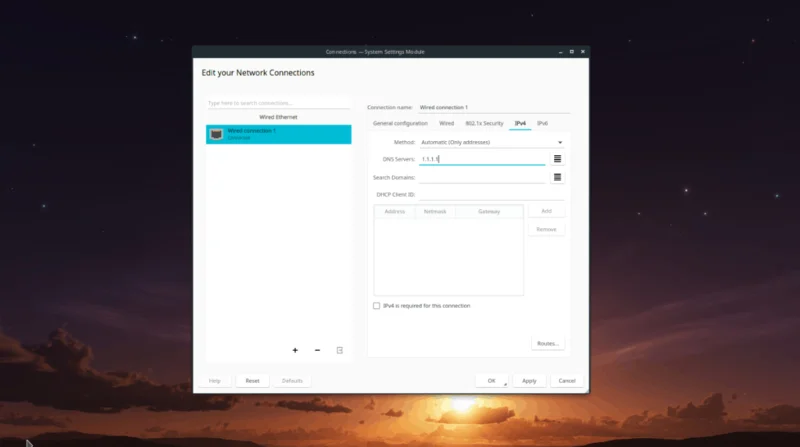The image size is (800, 447).
Task: Open the 802.1x Security tab
Action: 484,123
